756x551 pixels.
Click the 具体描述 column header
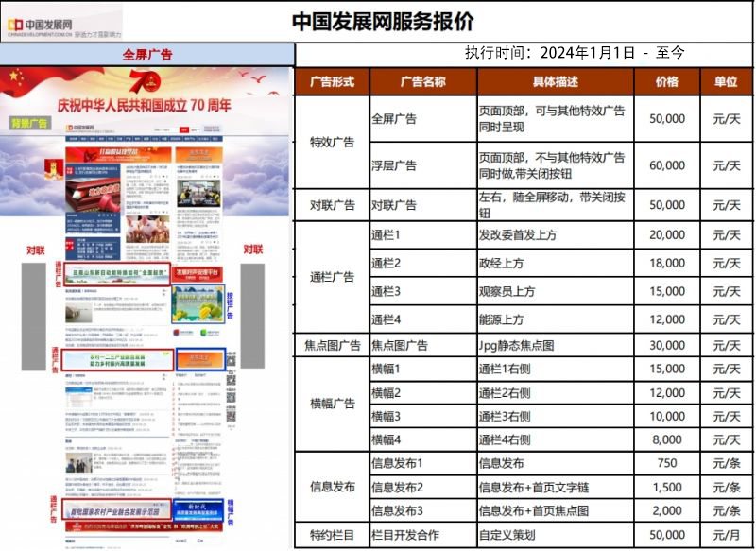click(556, 81)
